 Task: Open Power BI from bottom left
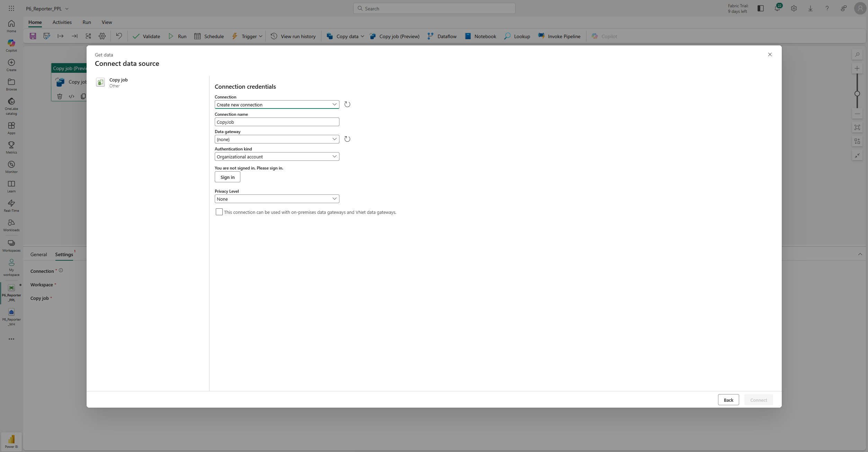11,441
